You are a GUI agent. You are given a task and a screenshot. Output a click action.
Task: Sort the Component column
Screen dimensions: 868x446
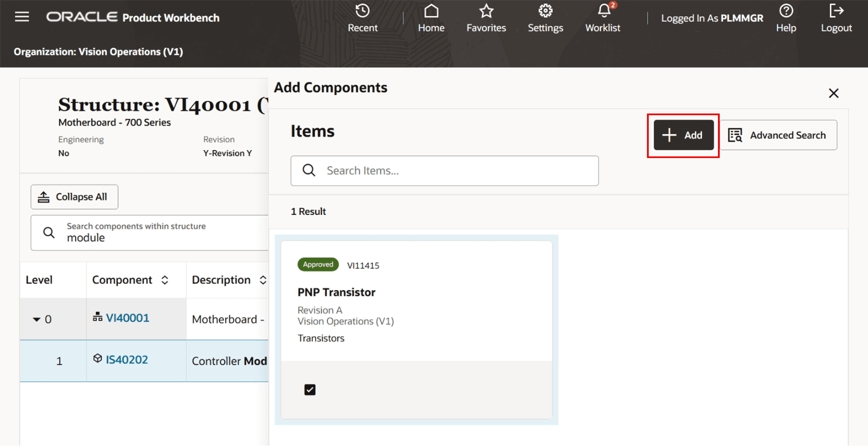pyautogui.click(x=165, y=280)
